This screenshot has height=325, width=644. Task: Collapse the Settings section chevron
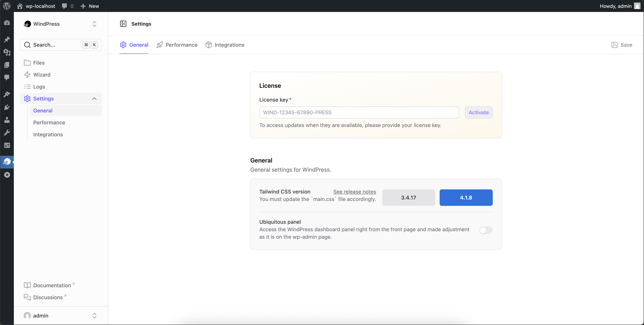(94, 99)
